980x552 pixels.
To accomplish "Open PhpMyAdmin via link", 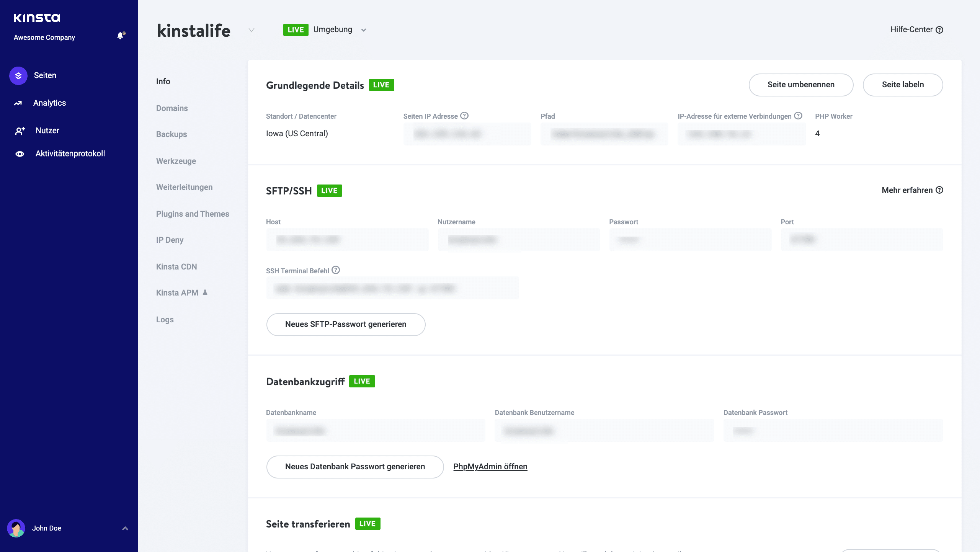I will pos(489,467).
